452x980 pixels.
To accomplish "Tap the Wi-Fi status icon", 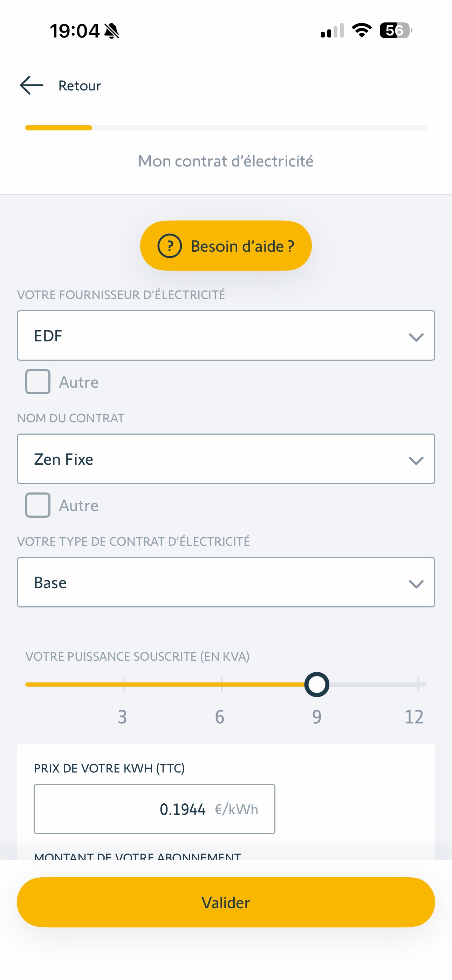I will click(x=362, y=30).
